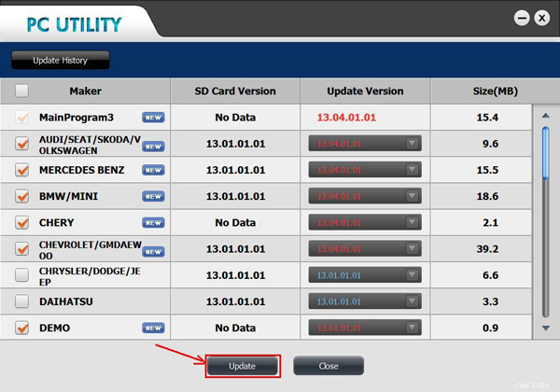Click the size value 15.4

point(487,118)
